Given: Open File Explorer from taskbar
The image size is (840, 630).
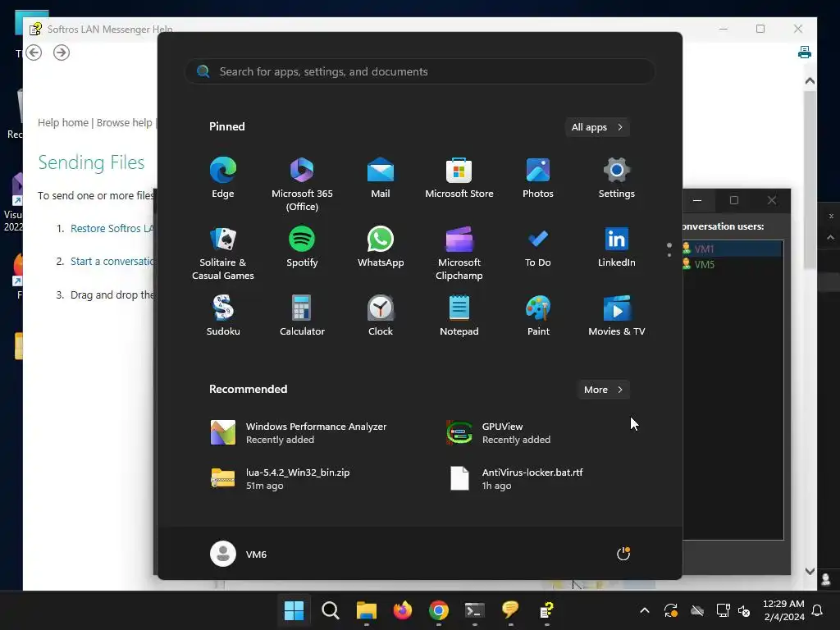Looking at the screenshot, I should point(367,610).
